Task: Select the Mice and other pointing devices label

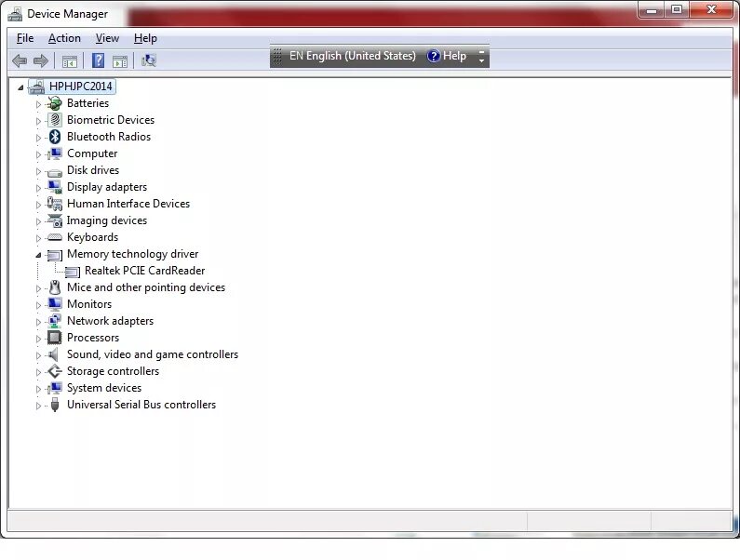Action: pos(146,287)
